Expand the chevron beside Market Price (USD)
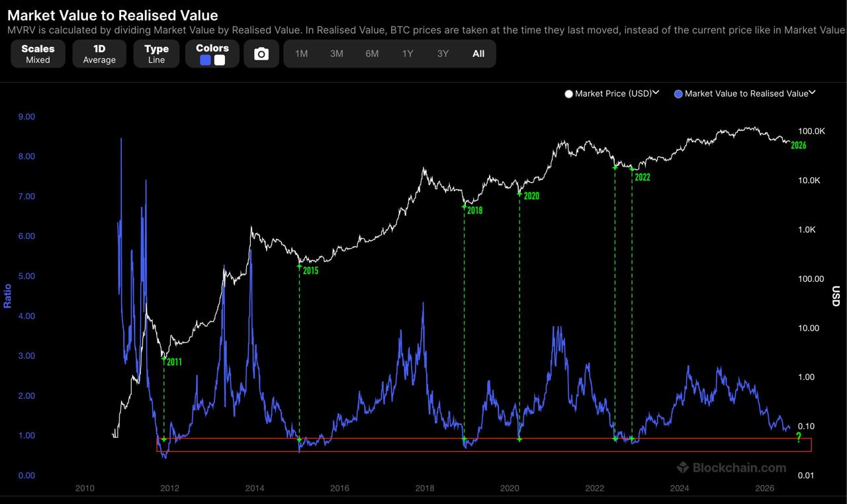847x504 pixels. 656,93
